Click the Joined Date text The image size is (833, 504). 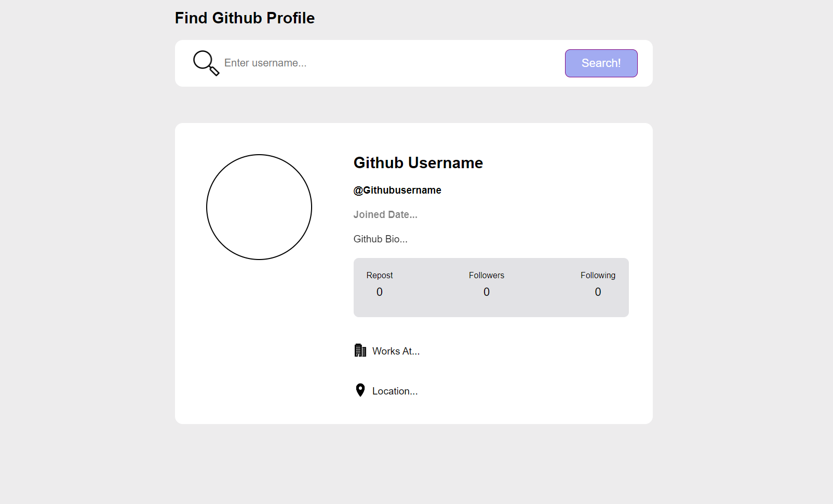click(x=385, y=214)
